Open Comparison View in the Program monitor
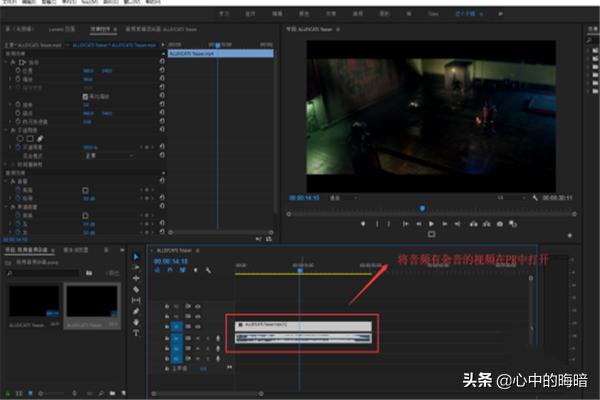Viewport: 600px width, 400px height. click(513, 224)
